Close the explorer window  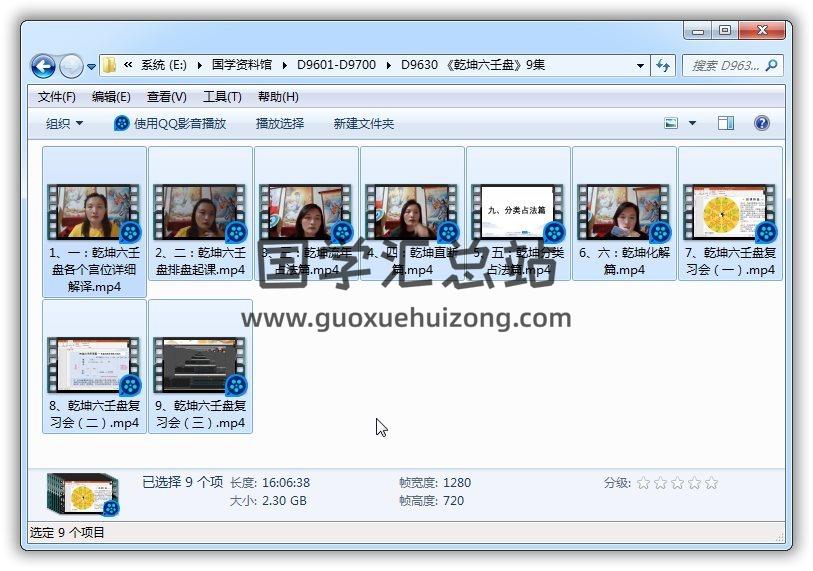click(x=762, y=31)
